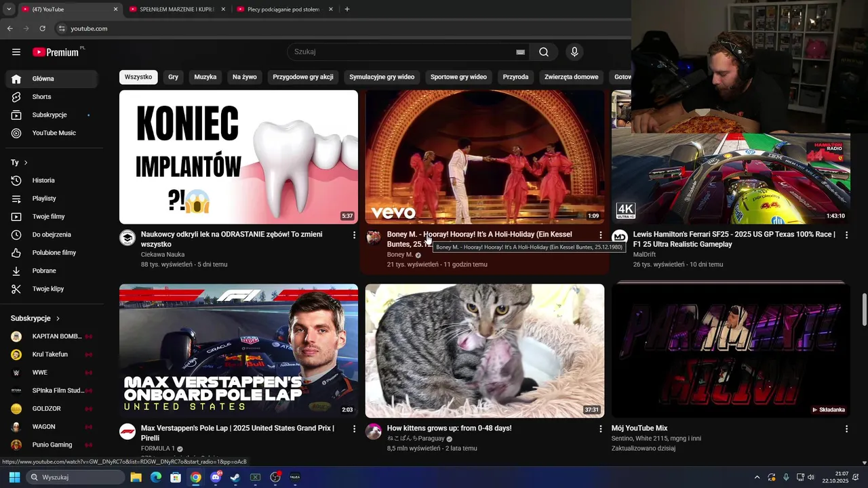Open YouTube Music in the sidebar

(52, 133)
